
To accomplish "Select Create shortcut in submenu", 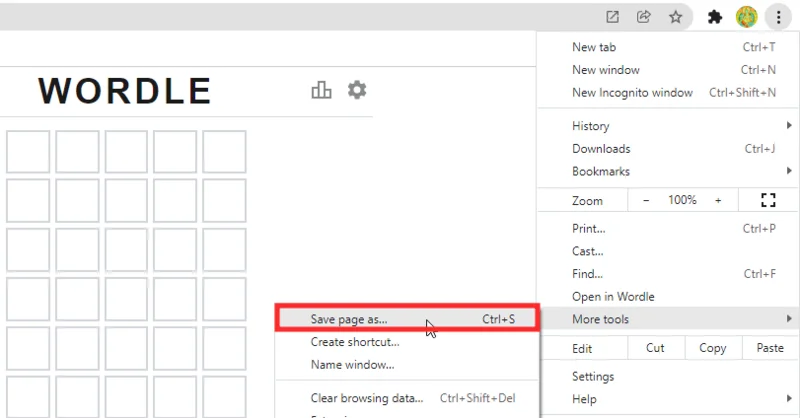I will (407, 342).
